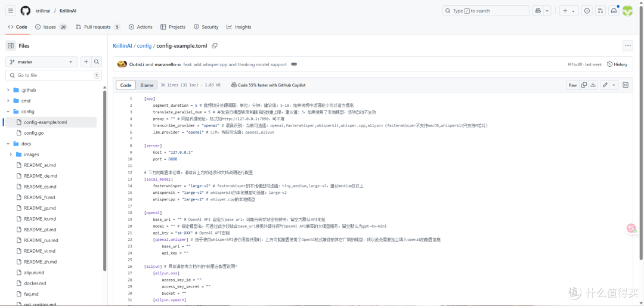The height and width of the screenshot is (306, 644).
Task: Click the file tree scrollbar
Action: 105,181
